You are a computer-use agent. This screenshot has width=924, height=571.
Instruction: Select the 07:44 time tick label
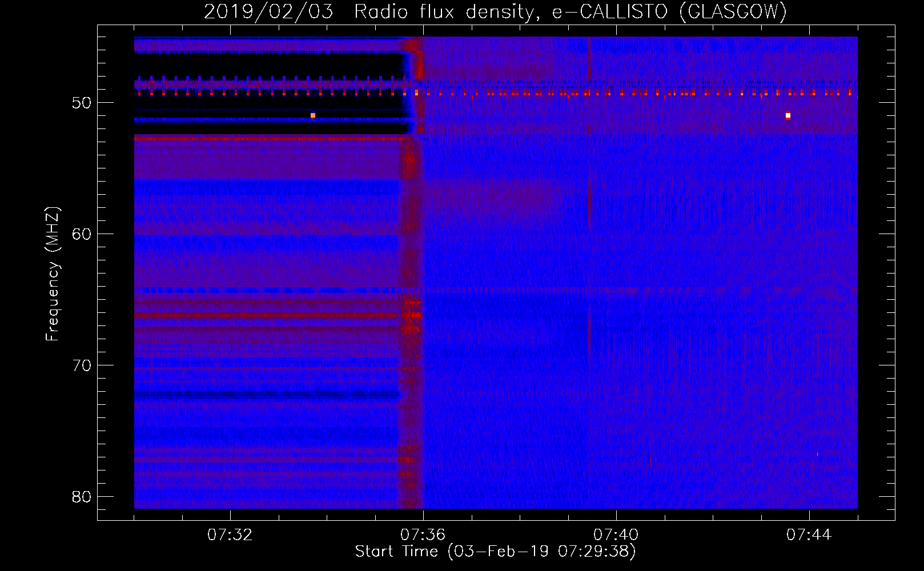tap(809, 535)
